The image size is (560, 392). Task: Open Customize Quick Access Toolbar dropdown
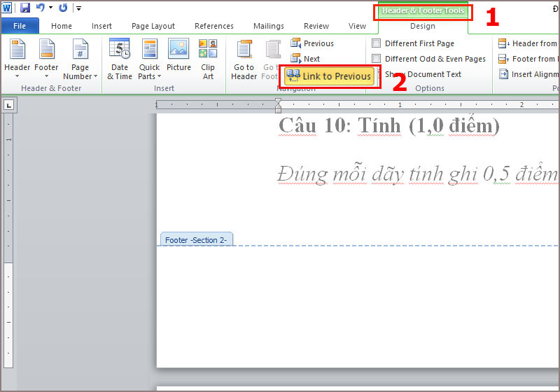[x=78, y=8]
